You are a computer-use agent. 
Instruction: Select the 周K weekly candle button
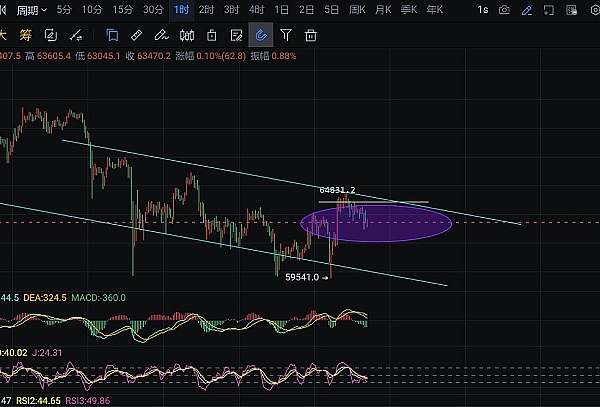click(357, 10)
